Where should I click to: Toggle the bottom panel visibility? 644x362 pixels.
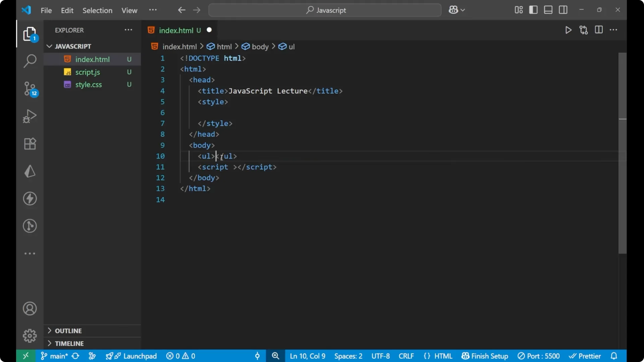coord(548,10)
